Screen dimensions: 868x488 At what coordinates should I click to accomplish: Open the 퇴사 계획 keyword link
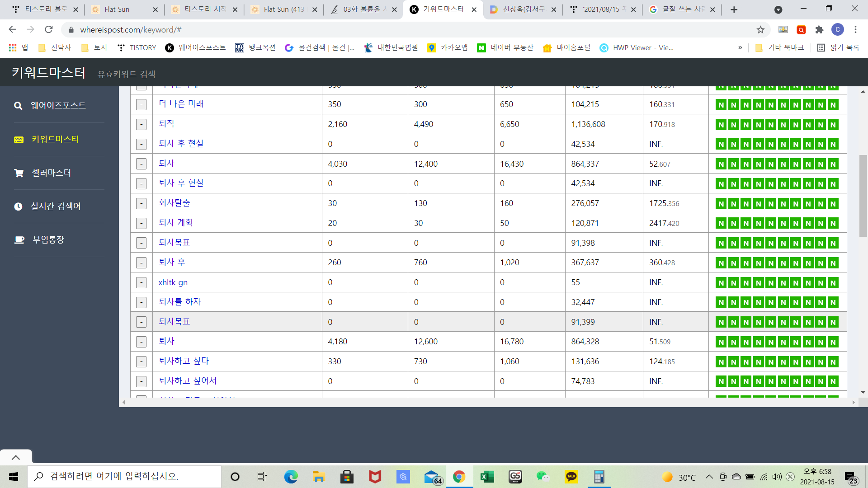click(x=175, y=223)
